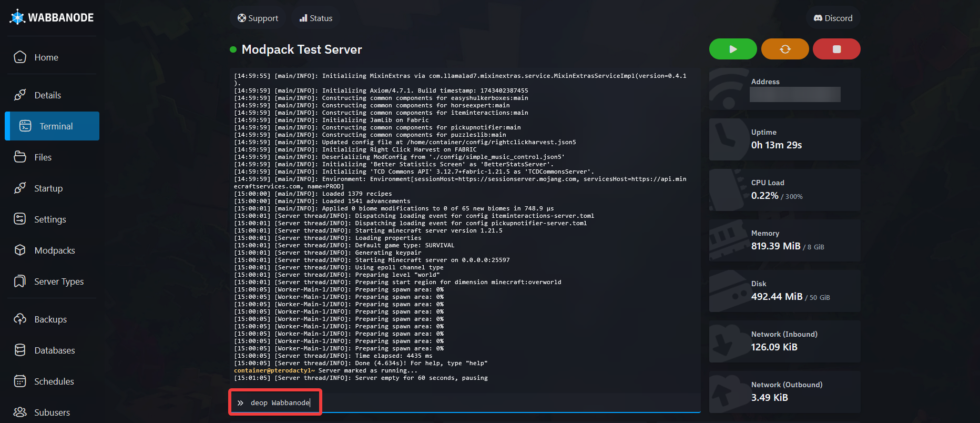This screenshot has height=423, width=980.
Task: Click the Terminal console icon
Action: point(25,126)
